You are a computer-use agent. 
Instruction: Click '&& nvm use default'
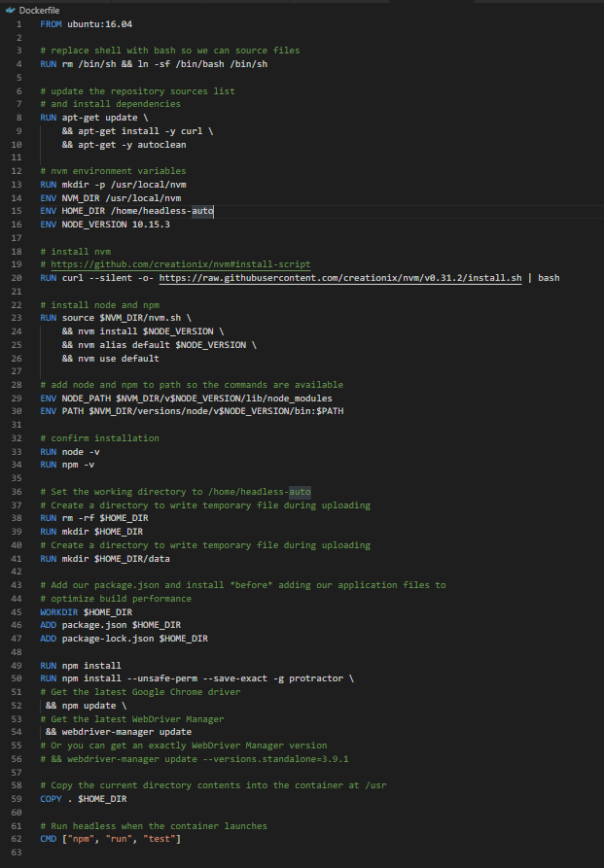[110, 358]
